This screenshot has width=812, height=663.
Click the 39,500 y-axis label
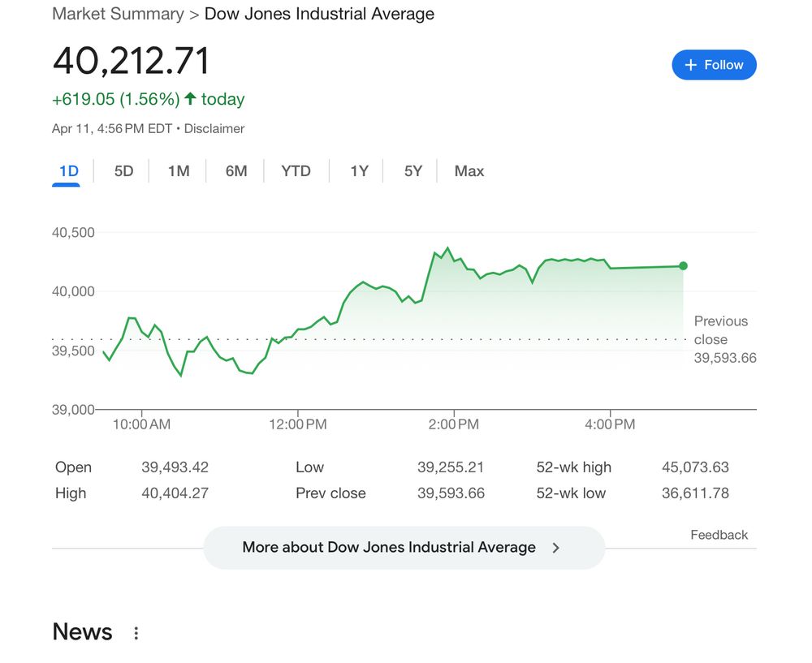point(73,351)
